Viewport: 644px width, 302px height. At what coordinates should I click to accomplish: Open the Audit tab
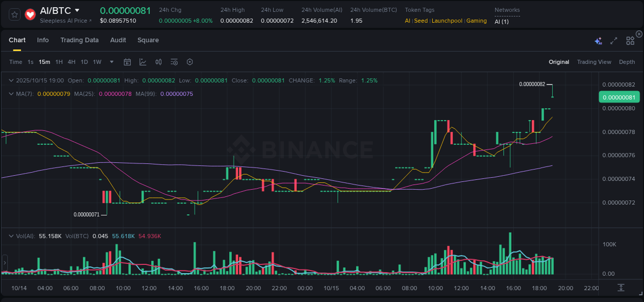point(118,40)
